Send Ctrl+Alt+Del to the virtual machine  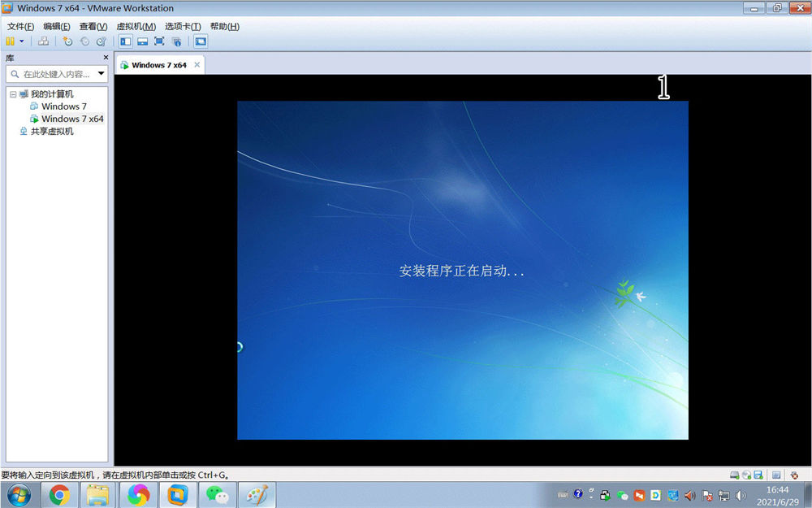44,41
